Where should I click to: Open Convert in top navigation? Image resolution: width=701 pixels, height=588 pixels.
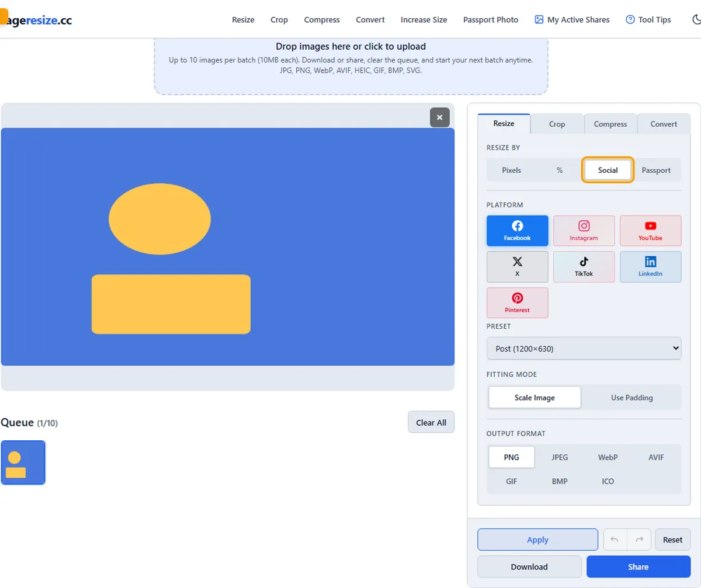[370, 19]
